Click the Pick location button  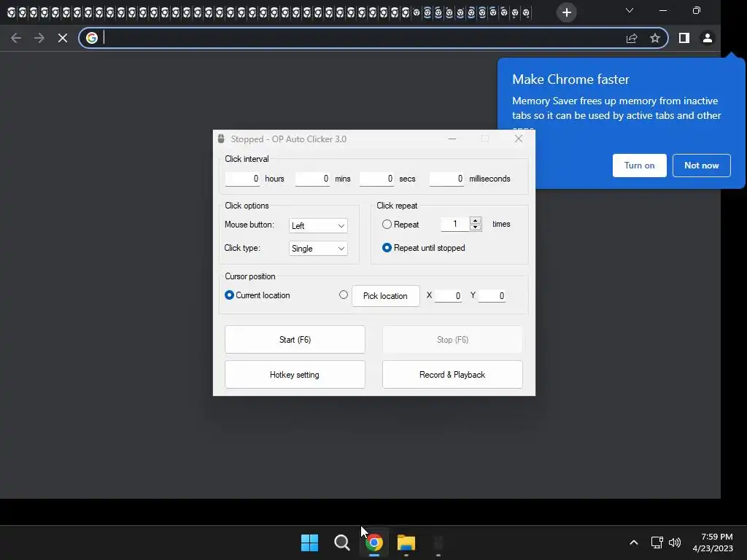(x=385, y=296)
